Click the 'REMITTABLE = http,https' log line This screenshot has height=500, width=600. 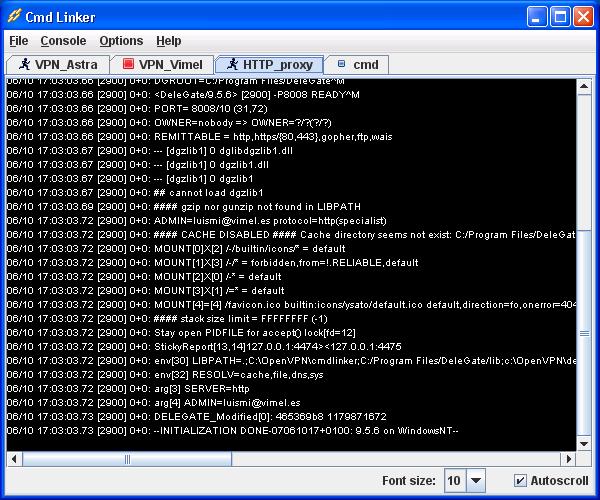199,137
